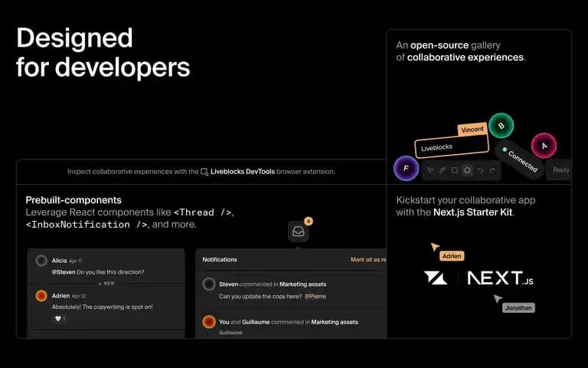This screenshot has width=588, height=368.
Task: Select the pencil draw tool
Action: click(x=443, y=170)
